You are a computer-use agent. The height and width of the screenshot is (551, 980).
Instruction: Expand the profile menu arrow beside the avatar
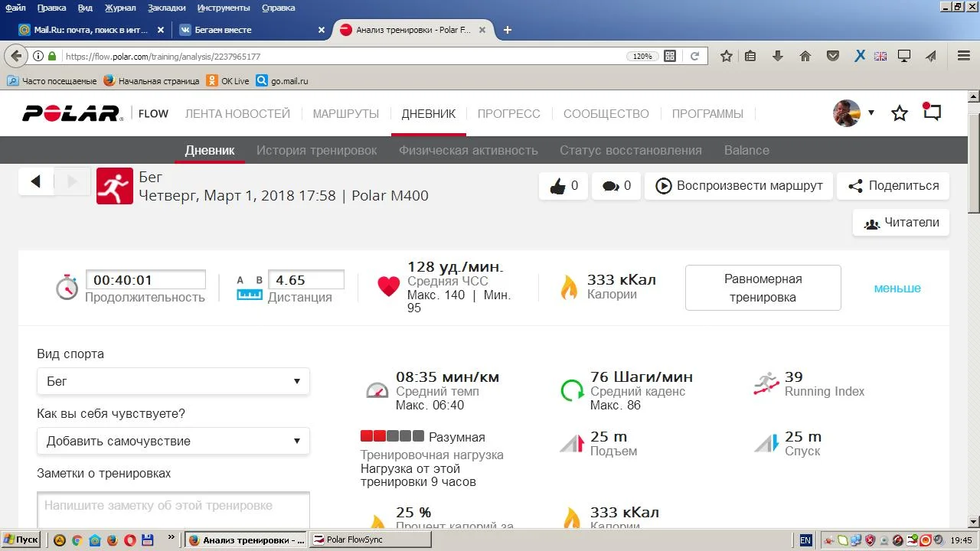[871, 113]
